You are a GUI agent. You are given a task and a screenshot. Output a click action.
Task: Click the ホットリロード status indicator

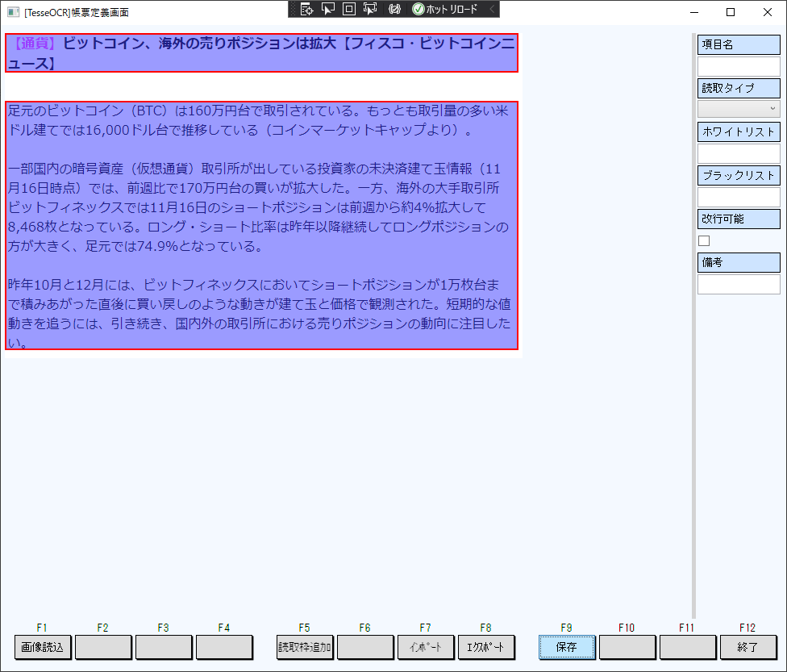tap(444, 9)
